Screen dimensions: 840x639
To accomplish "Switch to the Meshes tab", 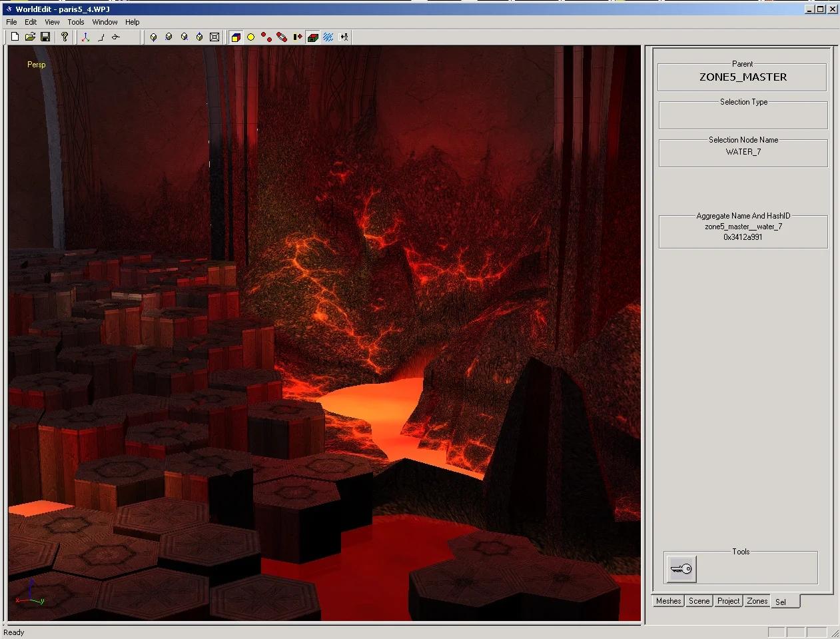I will point(667,600).
